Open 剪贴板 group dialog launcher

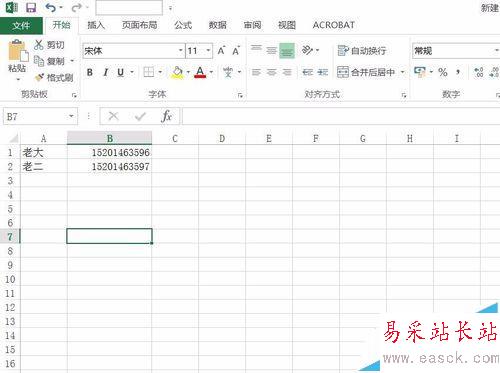tap(74, 95)
